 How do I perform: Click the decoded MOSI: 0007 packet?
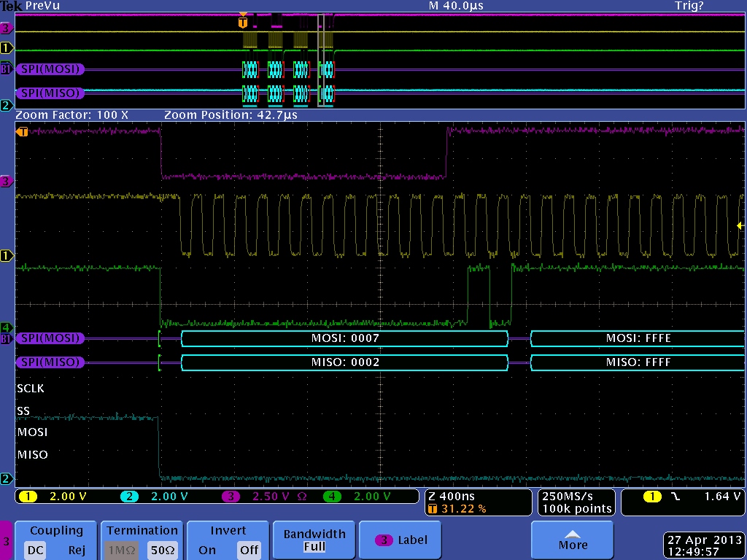(344, 338)
